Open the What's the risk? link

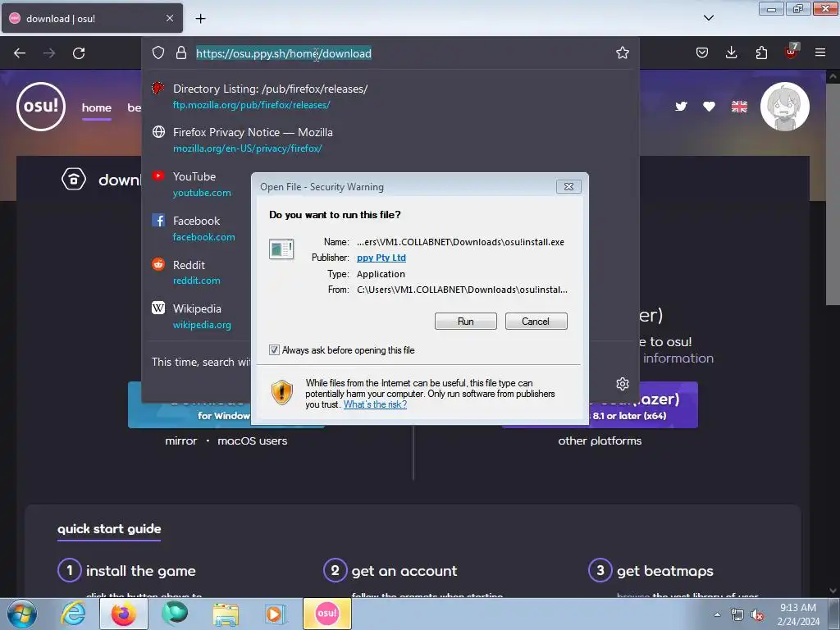(375, 404)
